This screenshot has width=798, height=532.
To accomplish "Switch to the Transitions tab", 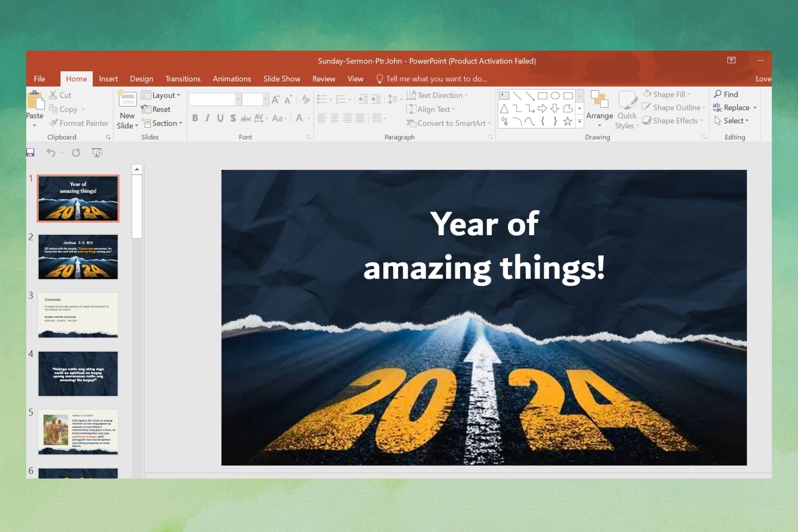I will [x=183, y=79].
